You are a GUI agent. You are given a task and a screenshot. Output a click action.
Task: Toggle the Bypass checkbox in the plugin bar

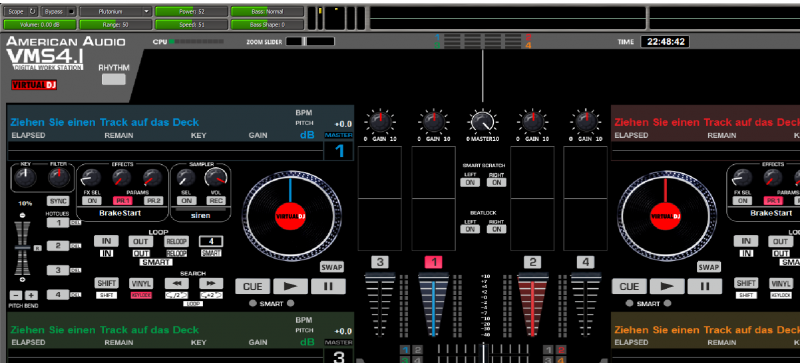(71, 11)
